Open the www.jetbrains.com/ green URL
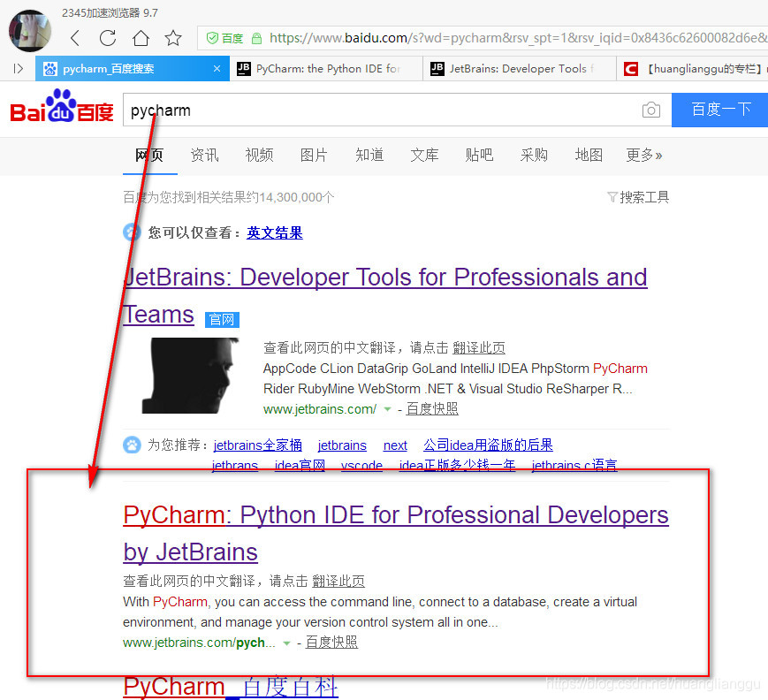768x700 pixels. coord(320,409)
